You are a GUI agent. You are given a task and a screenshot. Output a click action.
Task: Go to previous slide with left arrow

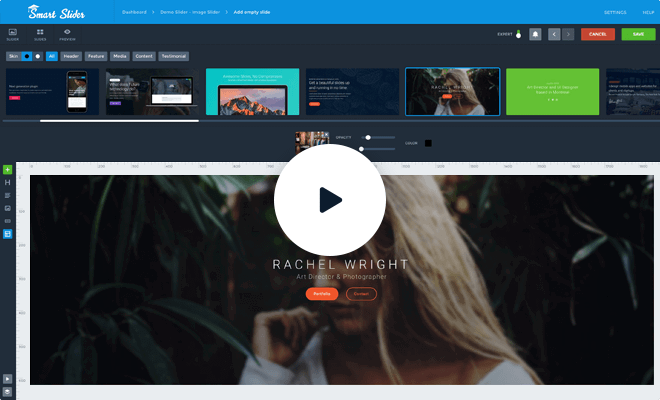(554, 34)
